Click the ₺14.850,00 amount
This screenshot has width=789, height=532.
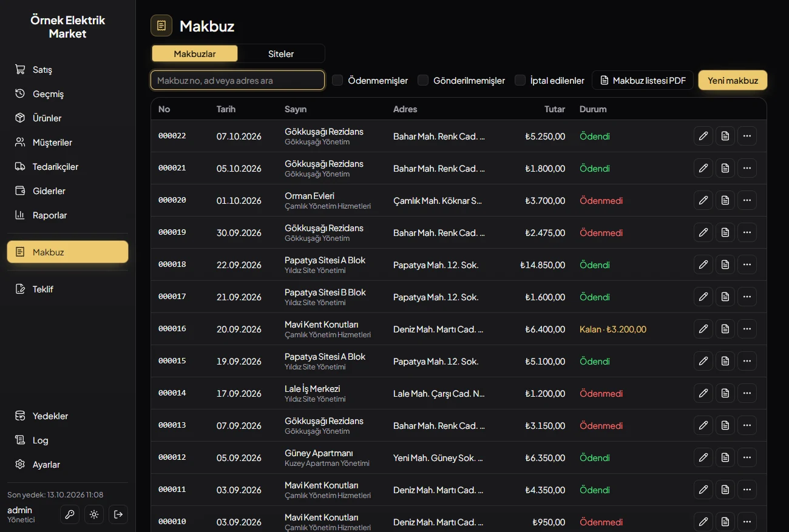(543, 265)
